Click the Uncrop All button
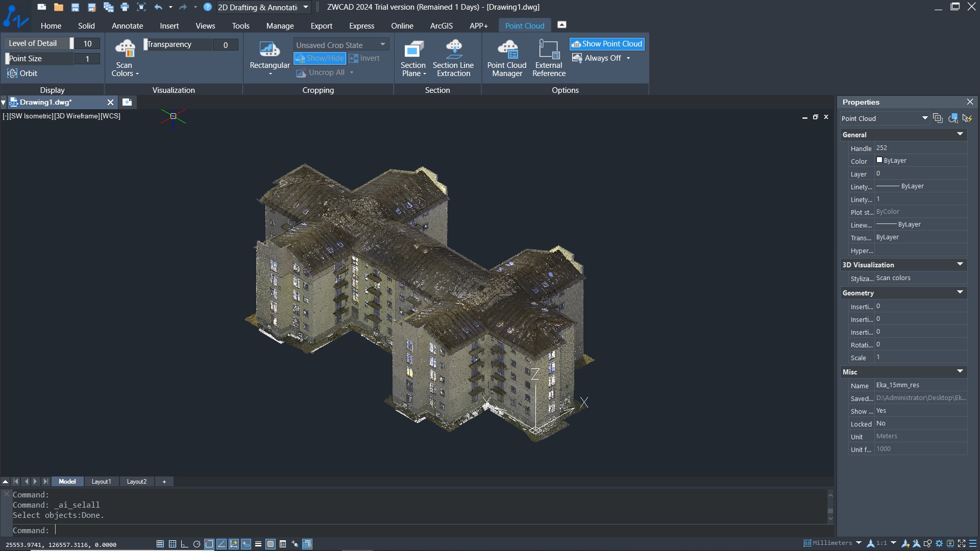Screen dimensions: 980x551 click(327, 72)
